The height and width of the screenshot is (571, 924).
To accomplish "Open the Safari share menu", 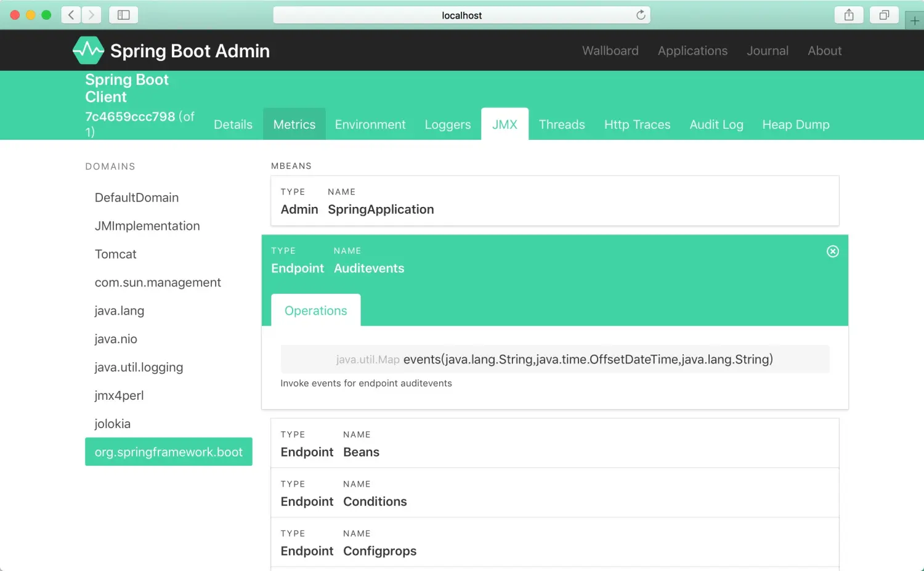I will point(849,15).
